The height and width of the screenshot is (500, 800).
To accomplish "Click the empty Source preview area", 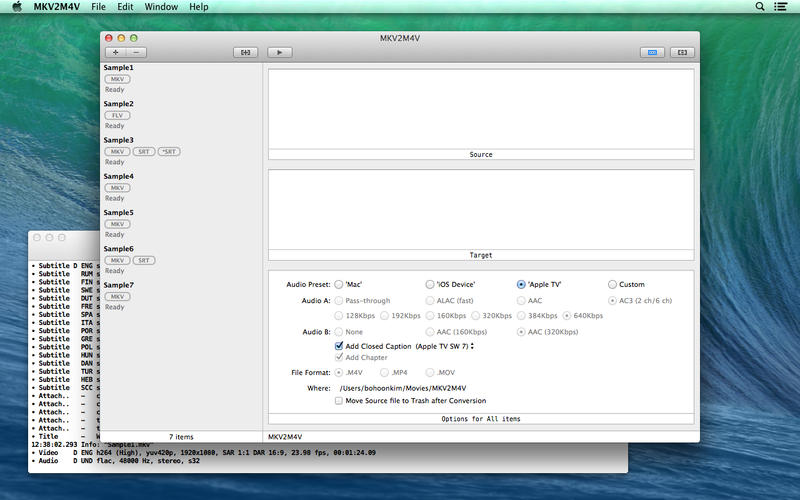I will 481,109.
